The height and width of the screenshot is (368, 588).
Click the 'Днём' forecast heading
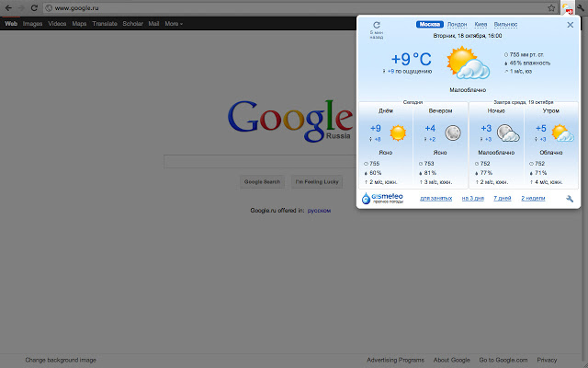[386, 110]
